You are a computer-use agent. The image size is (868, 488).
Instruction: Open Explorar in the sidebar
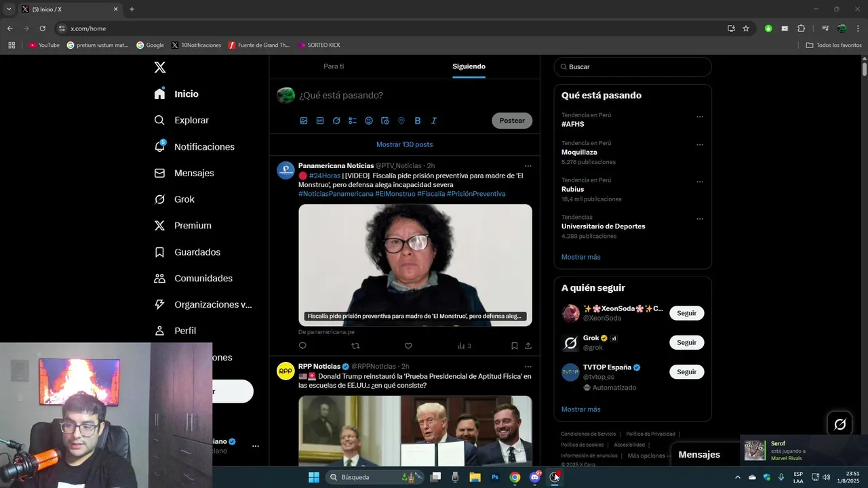point(181,120)
